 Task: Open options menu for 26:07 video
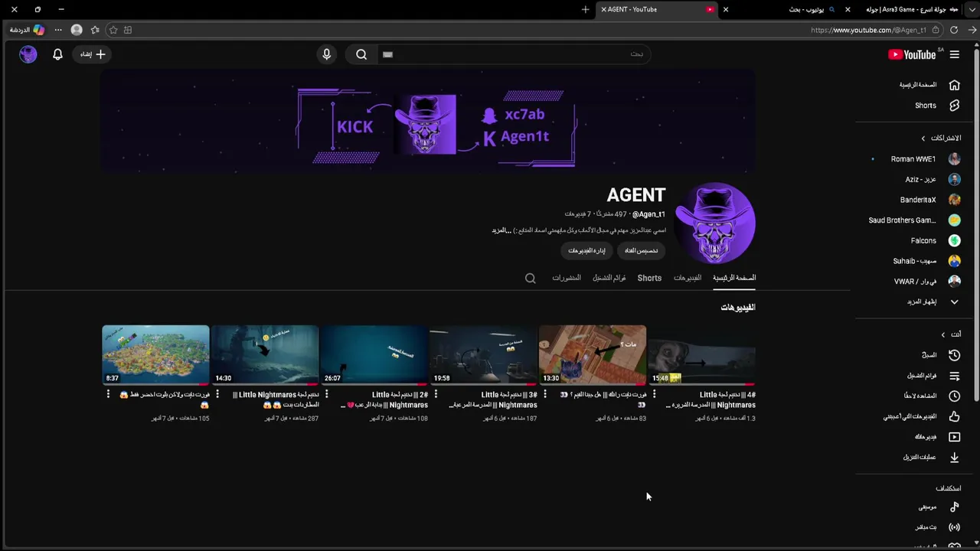pos(327,394)
